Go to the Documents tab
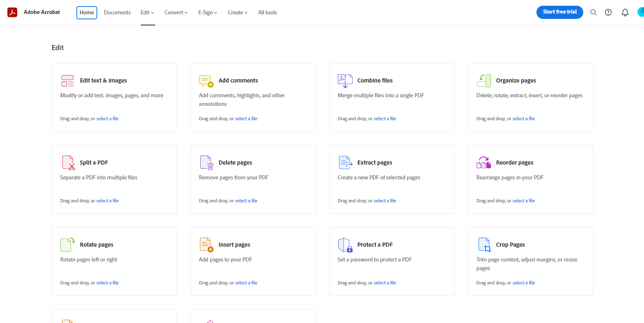 point(117,12)
